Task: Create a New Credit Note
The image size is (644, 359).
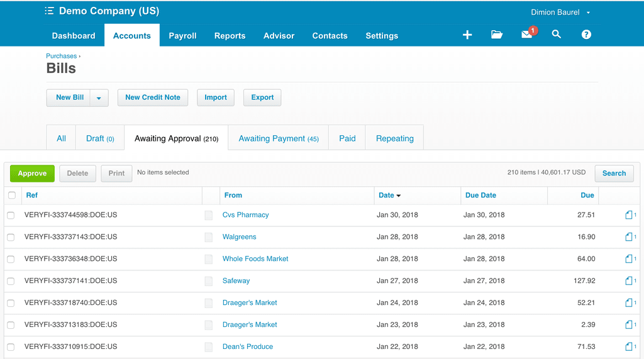Action: click(x=153, y=97)
